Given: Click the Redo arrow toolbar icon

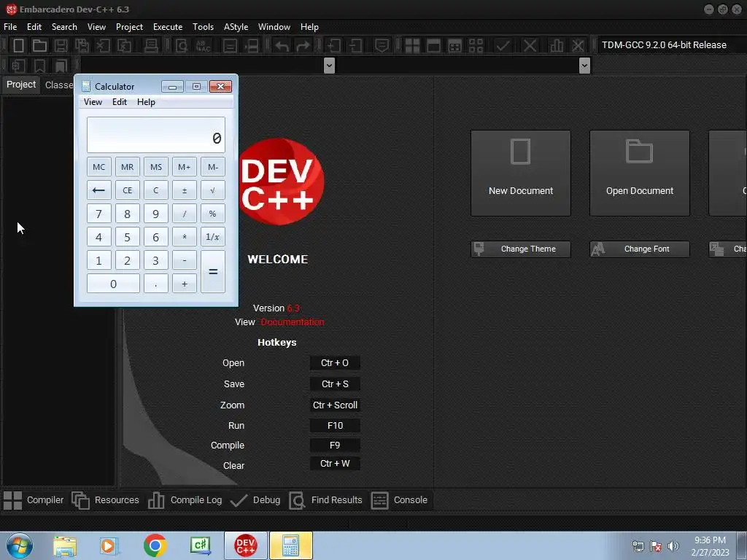Looking at the screenshot, I should (x=303, y=46).
